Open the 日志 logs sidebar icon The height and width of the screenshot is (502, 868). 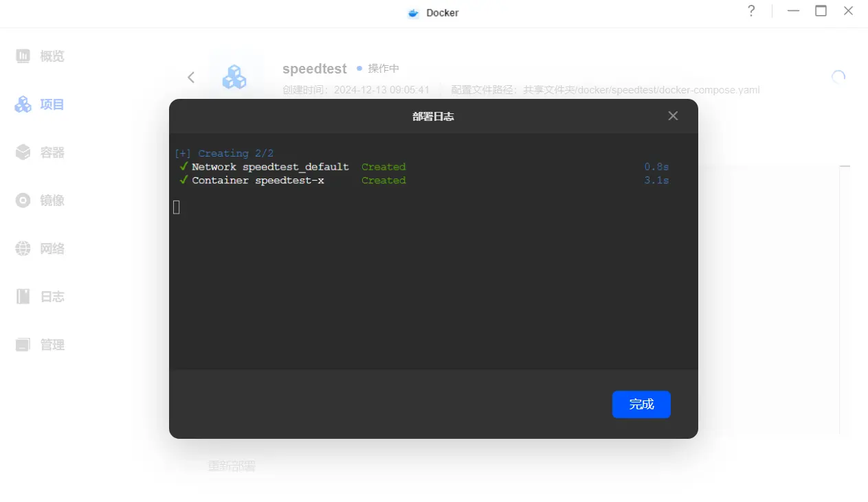[x=23, y=297]
